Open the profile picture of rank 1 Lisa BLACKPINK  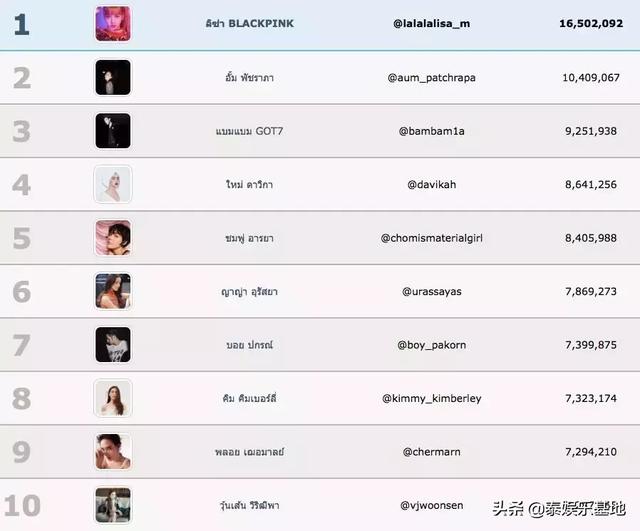click(113, 24)
